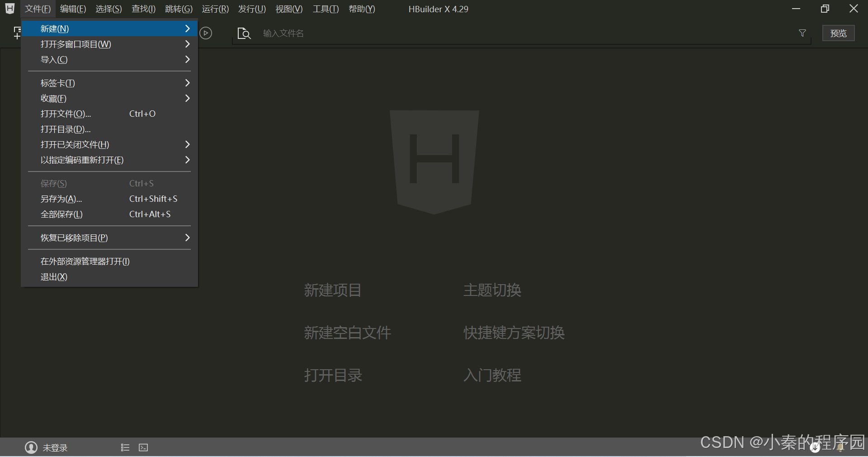
Task: Click the 预览 preview button
Action: 838,33
